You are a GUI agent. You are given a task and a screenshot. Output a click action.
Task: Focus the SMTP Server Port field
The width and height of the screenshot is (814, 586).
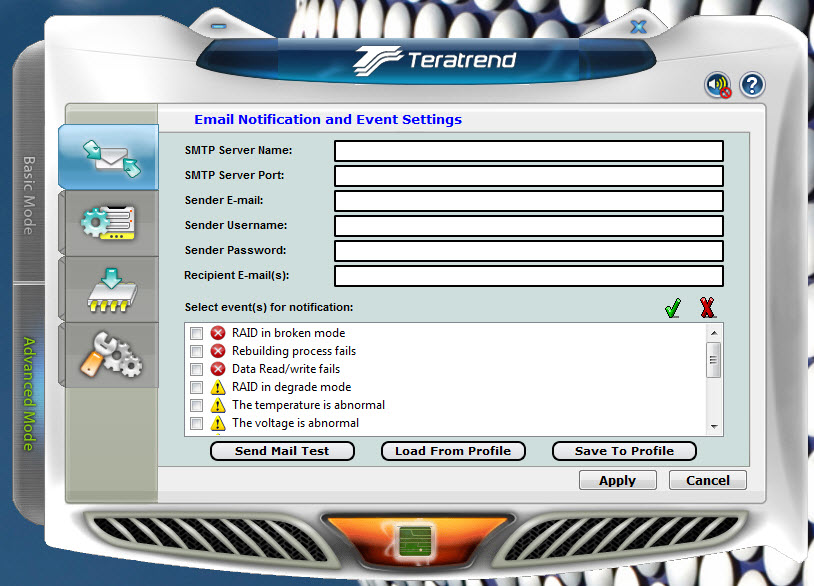point(529,176)
